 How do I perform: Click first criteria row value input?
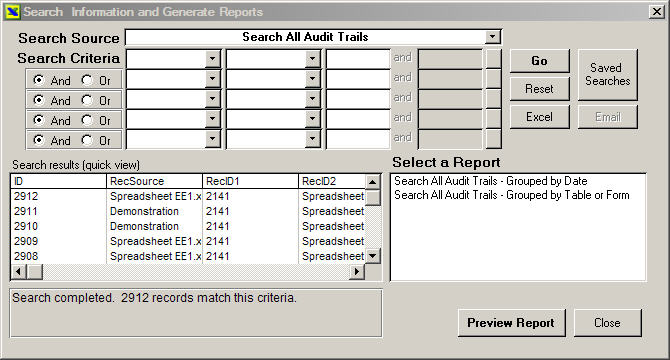click(358, 59)
